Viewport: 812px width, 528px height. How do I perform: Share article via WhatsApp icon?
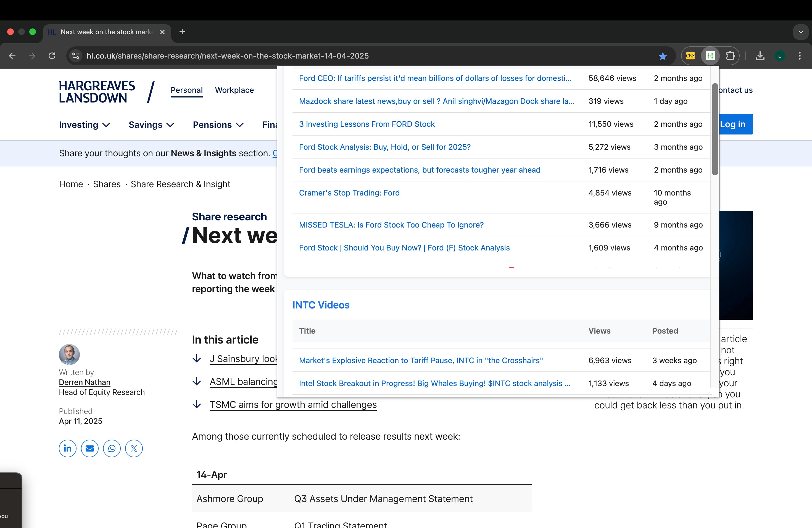pos(112,448)
